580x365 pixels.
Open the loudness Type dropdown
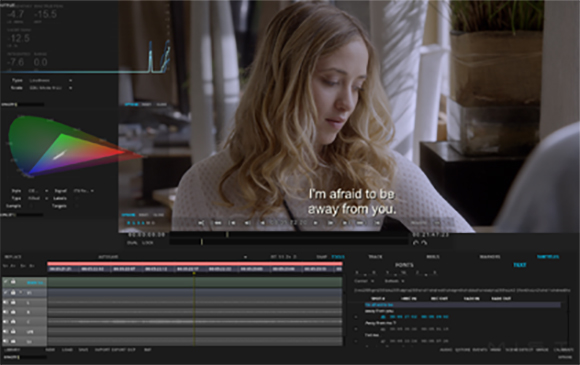click(50, 80)
